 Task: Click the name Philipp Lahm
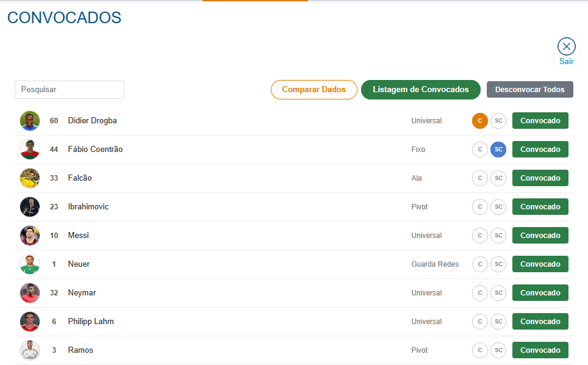point(91,322)
